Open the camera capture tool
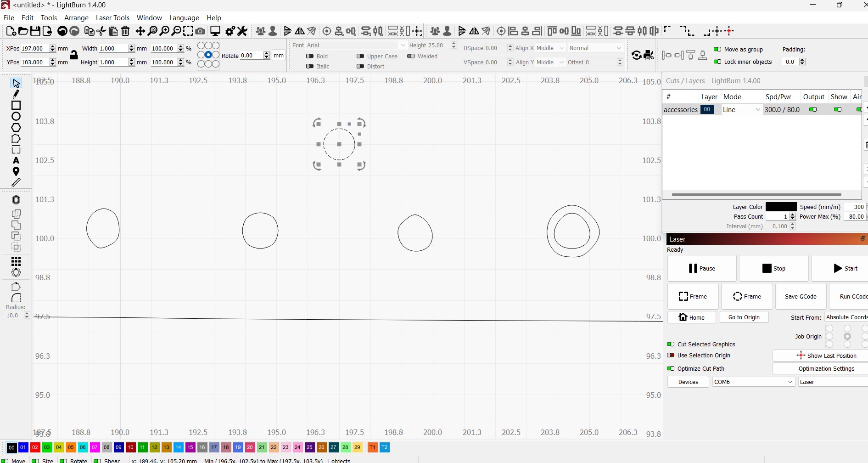 pos(200,31)
